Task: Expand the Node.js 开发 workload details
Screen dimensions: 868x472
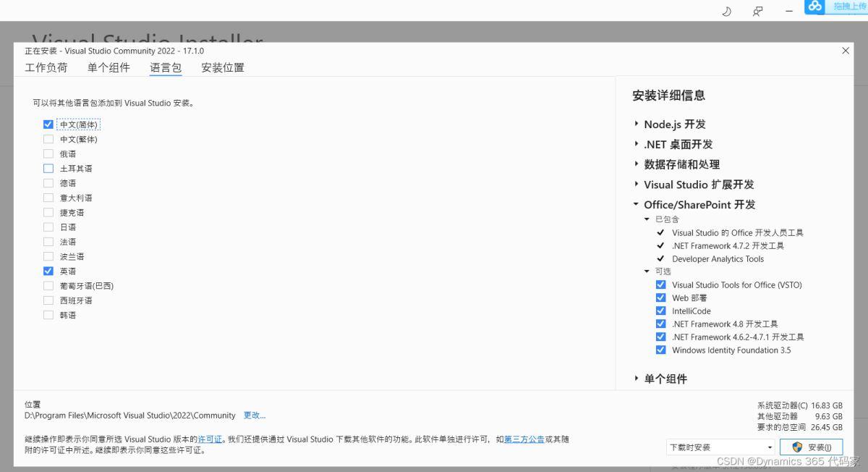Action: point(636,124)
